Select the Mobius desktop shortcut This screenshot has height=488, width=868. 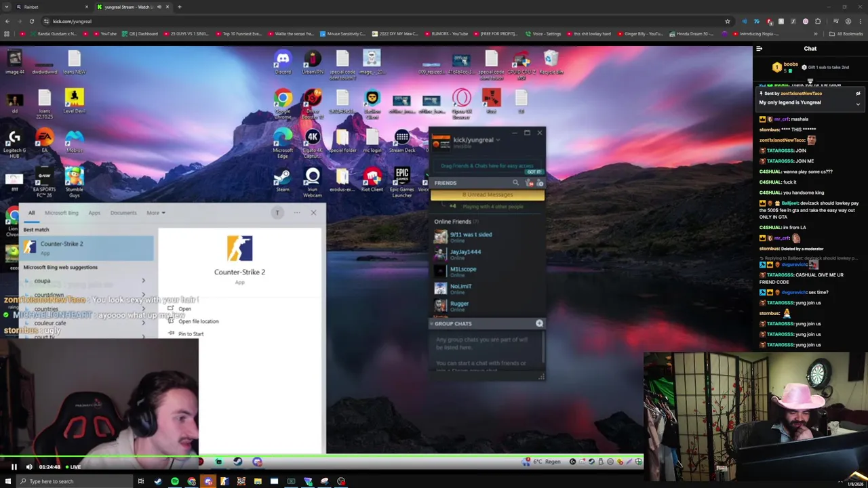coord(75,141)
